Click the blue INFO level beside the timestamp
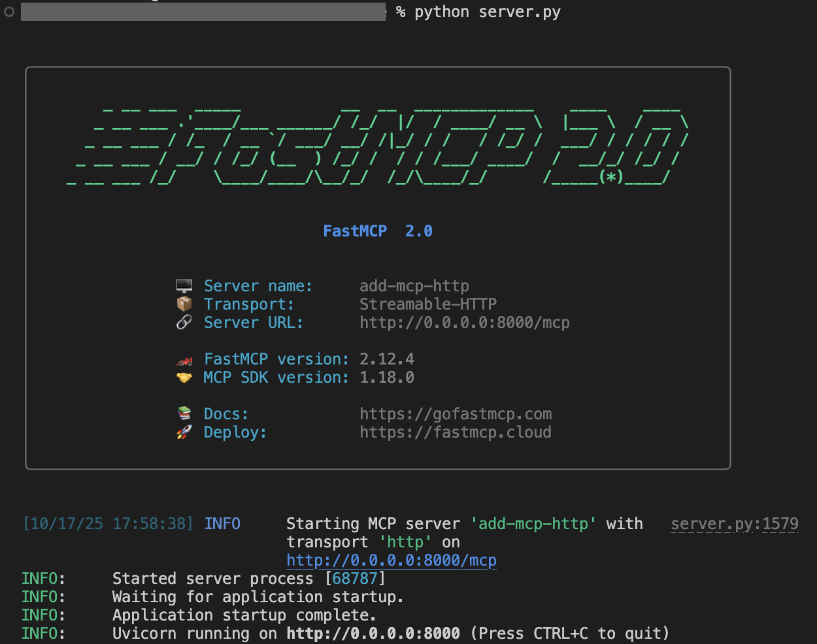Screen dimensions: 817x644 pyautogui.click(x=222, y=524)
